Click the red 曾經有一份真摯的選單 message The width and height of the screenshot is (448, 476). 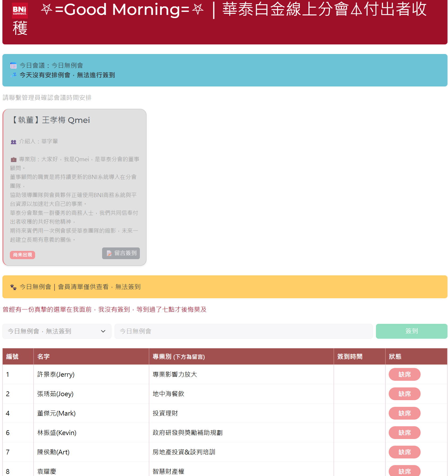104,309
